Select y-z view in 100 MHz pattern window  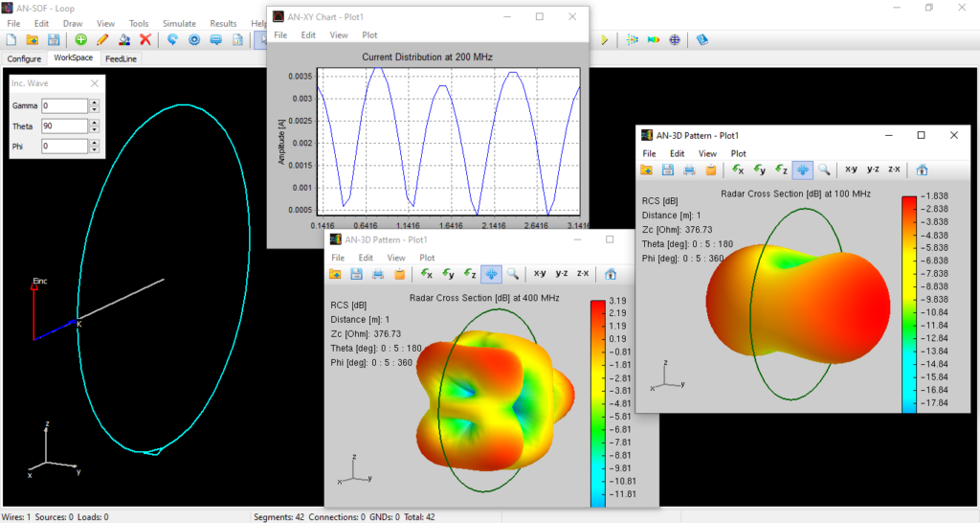pos(873,170)
